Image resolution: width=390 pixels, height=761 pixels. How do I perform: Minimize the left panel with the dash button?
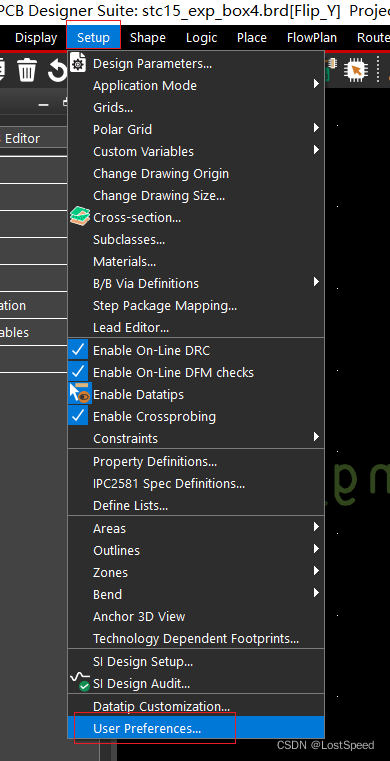click(43, 104)
